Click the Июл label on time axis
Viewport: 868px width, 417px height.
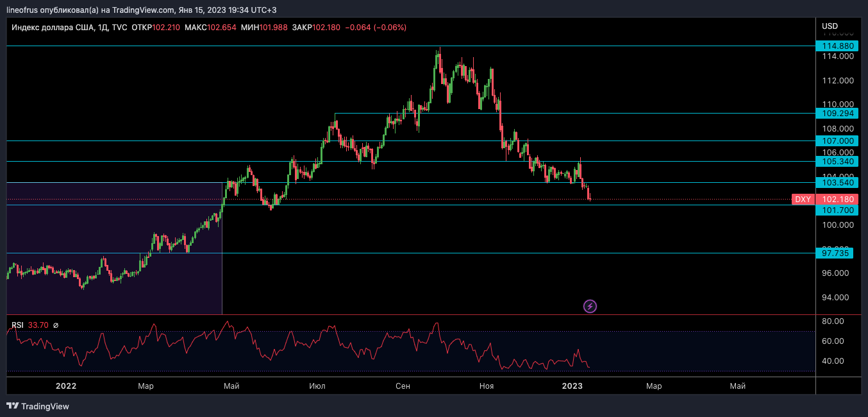tap(317, 386)
